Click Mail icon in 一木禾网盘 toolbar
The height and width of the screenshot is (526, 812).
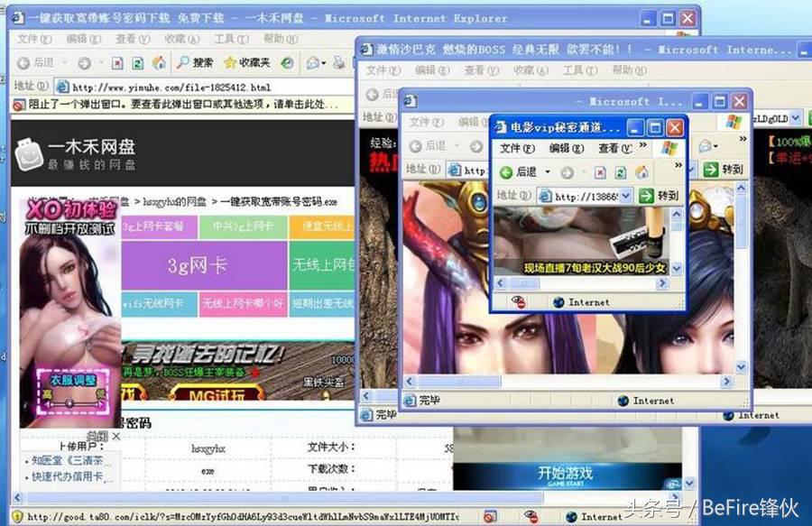[x=312, y=63]
